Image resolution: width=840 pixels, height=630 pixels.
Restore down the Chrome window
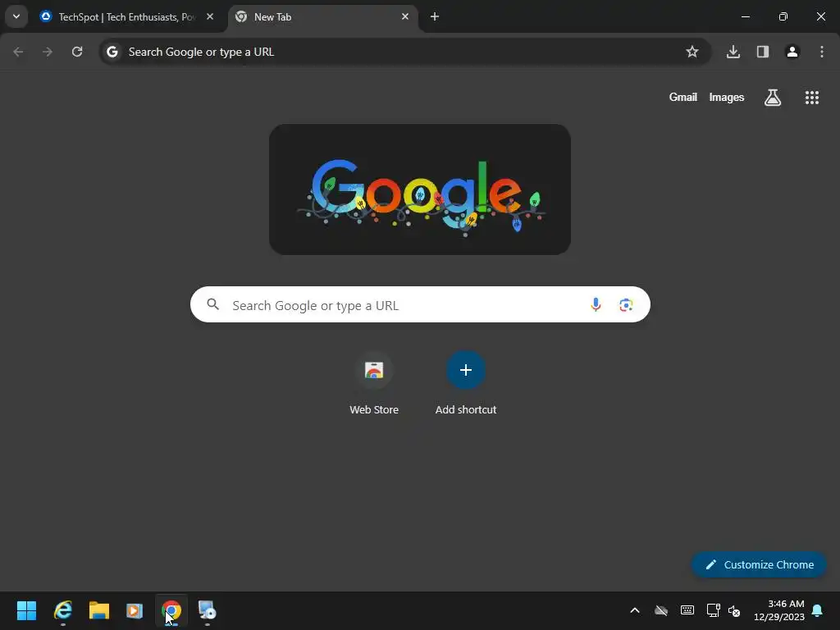pyautogui.click(x=783, y=16)
